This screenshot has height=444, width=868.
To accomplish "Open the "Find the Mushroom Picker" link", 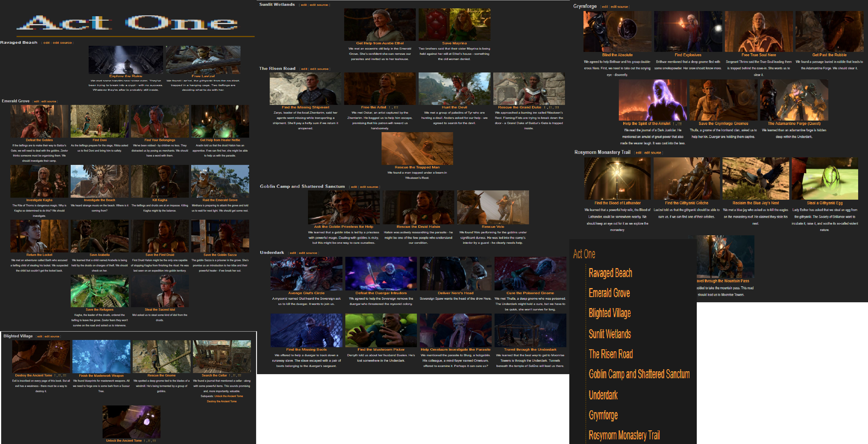I will click(381, 350).
